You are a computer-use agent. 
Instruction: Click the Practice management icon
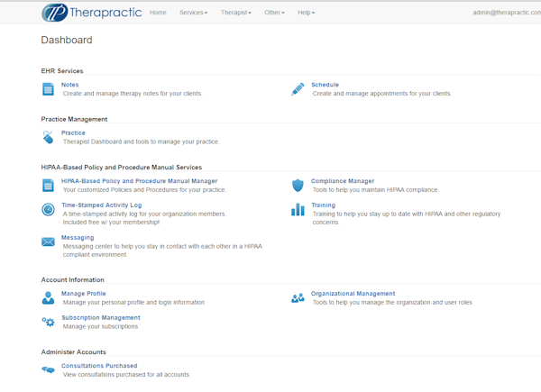tap(48, 137)
